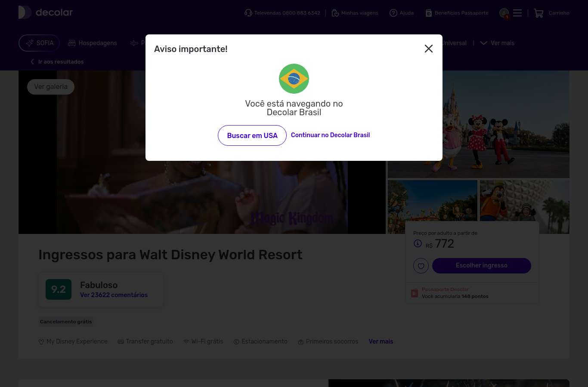Screen dimensions: 588x387
Task: Expand the Ver mais navigation menu
Action: [497, 43]
